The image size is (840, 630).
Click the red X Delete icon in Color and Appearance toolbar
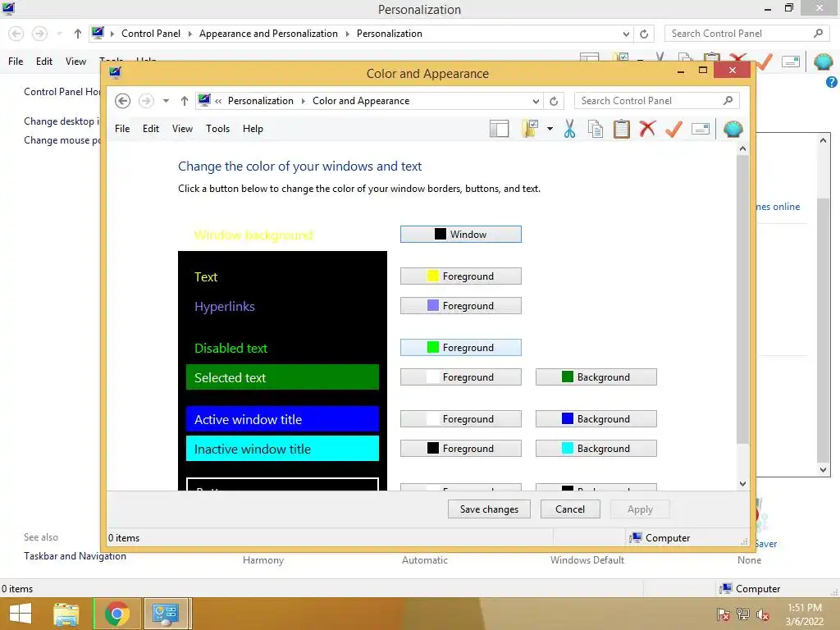[647, 129]
